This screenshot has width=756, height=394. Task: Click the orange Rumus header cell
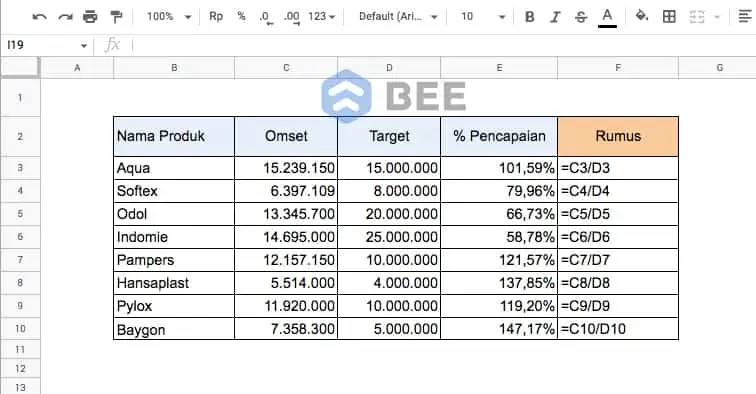tap(618, 136)
